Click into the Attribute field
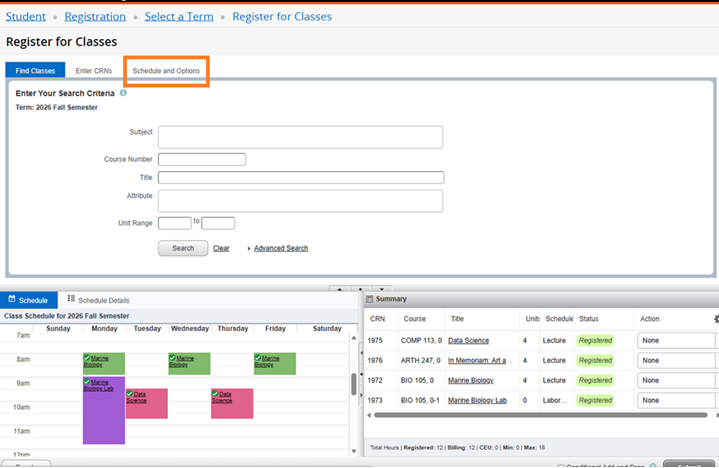 (x=300, y=201)
